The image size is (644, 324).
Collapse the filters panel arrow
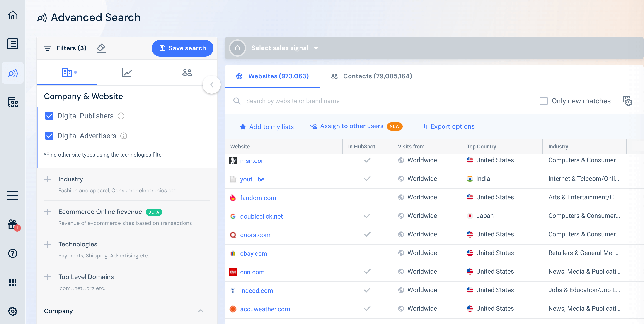click(x=211, y=85)
